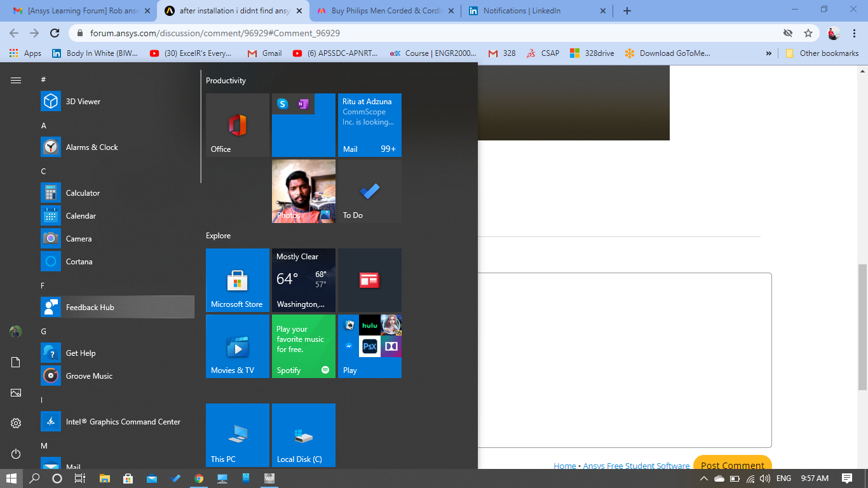Launch Alarms & Clock app
868x488 pixels.
[x=118, y=147]
